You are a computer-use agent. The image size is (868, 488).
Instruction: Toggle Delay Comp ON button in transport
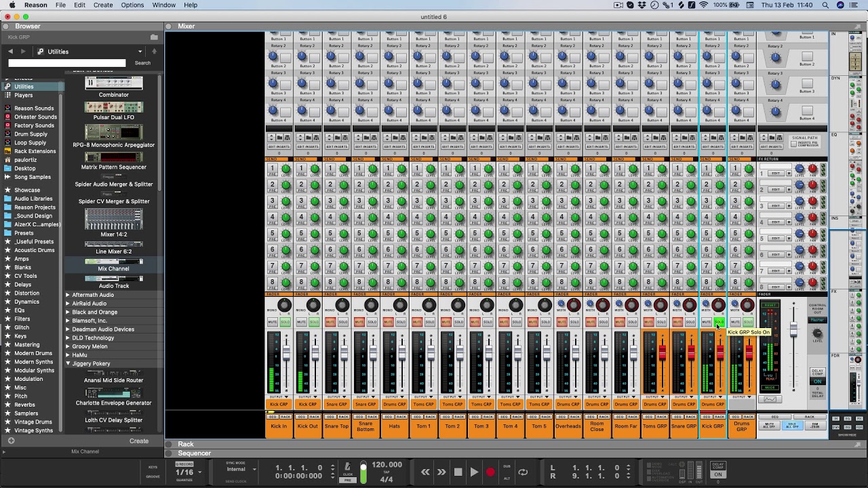(x=718, y=474)
